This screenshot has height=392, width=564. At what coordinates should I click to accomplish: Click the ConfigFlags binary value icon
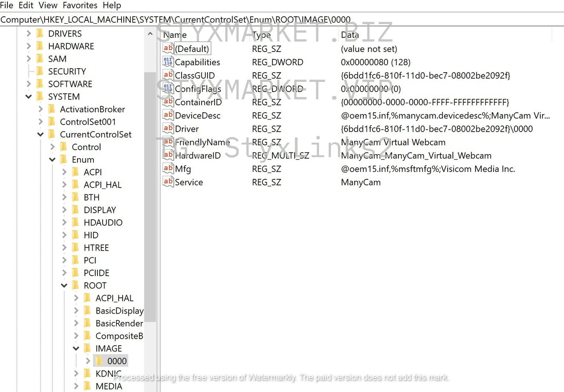pyautogui.click(x=168, y=89)
